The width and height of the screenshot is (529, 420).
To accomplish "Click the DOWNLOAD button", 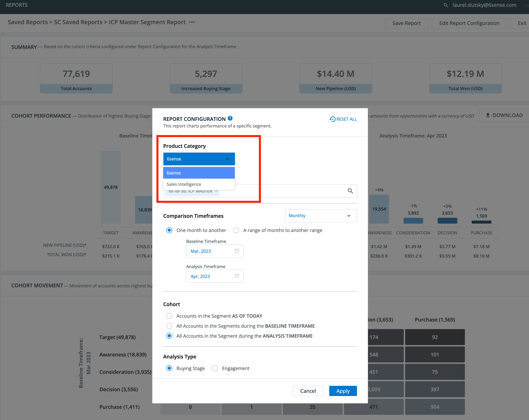I will [504, 115].
